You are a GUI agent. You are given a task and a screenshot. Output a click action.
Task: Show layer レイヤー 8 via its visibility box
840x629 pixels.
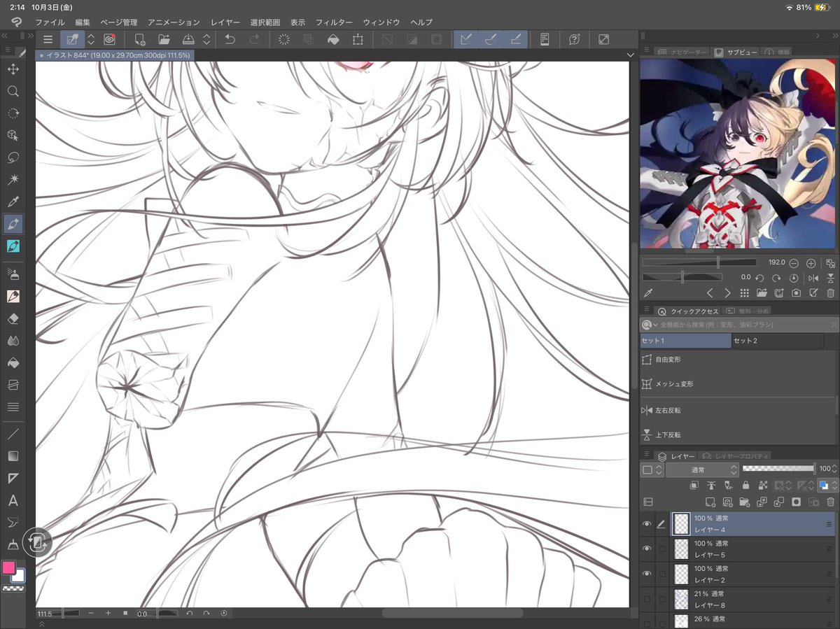tap(647, 599)
